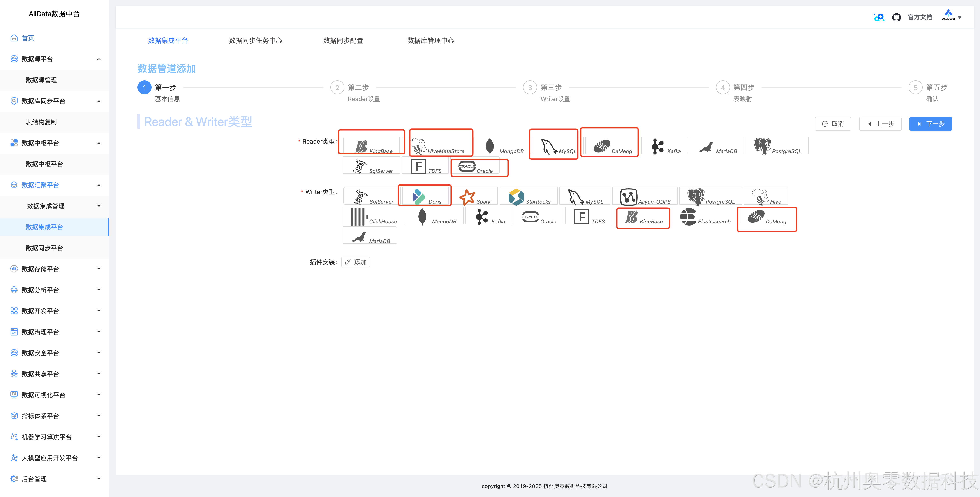Expand 数据可视化平台 menu
The height and width of the screenshot is (497, 980).
coord(99,395)
